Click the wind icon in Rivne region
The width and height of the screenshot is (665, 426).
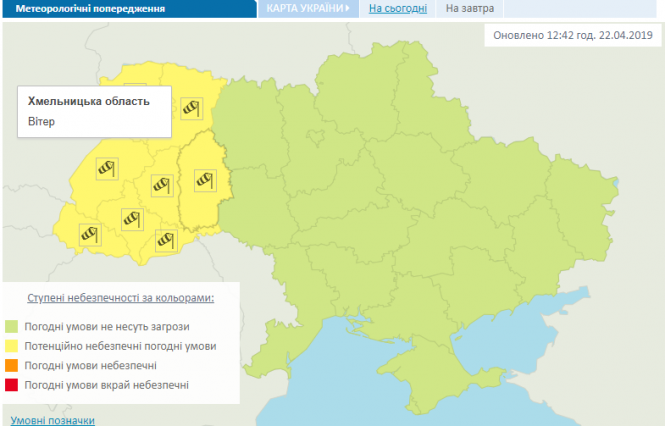(x=190, y=108)
